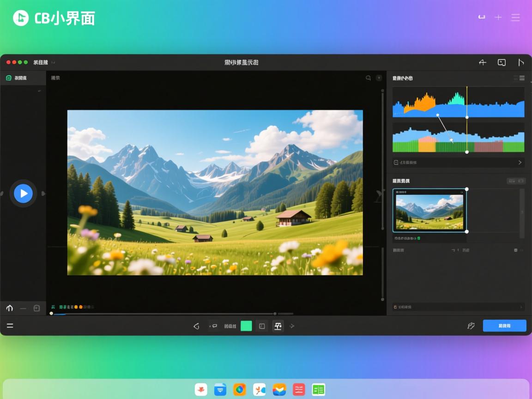Screen dimensions: 532x399
Task: Select the underlined text tool in bottom toolbar
Action: [278, 326]
